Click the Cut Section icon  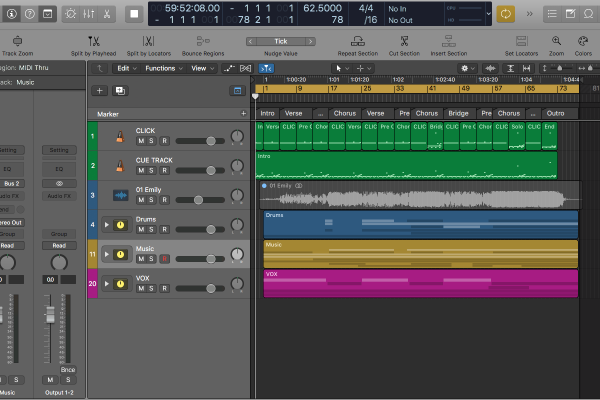[403, 41]
